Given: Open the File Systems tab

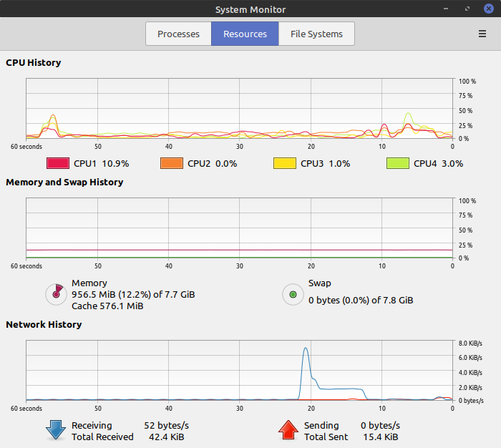Looking at the screenshot, I should 316,34.
